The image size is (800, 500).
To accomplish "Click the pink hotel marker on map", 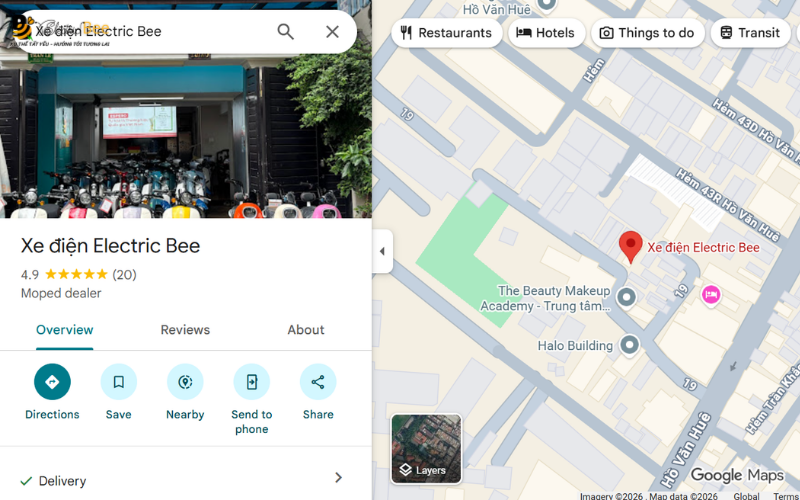I will pos(711,294).
